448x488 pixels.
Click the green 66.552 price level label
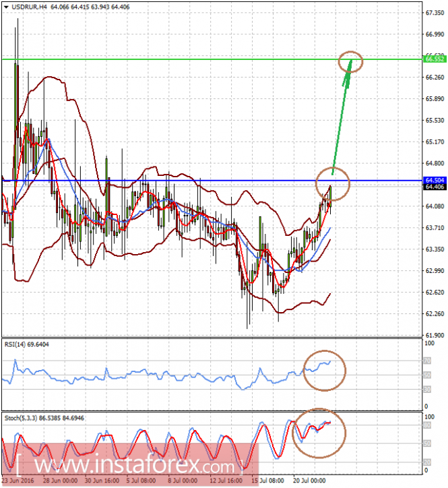pos(435,59)
